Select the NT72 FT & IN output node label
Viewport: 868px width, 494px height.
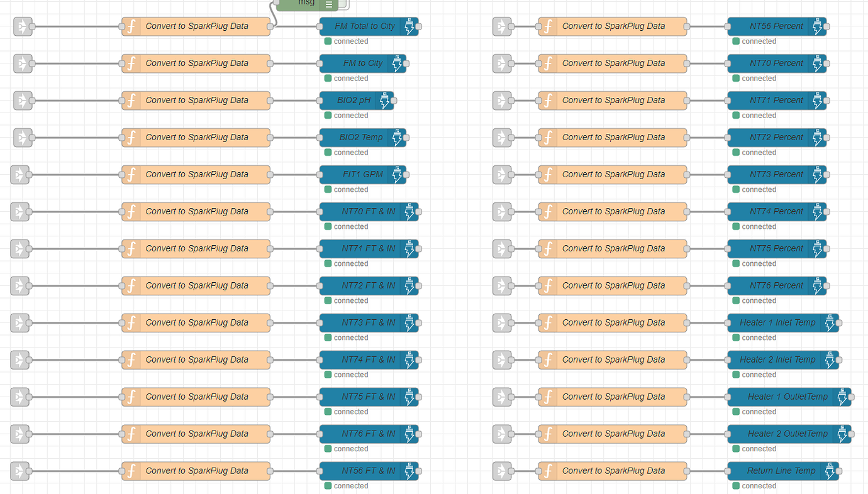point(369,286)
